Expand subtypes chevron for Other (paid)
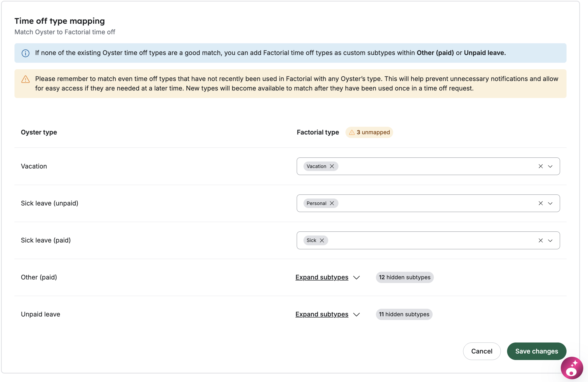 [x=356, y=277]
